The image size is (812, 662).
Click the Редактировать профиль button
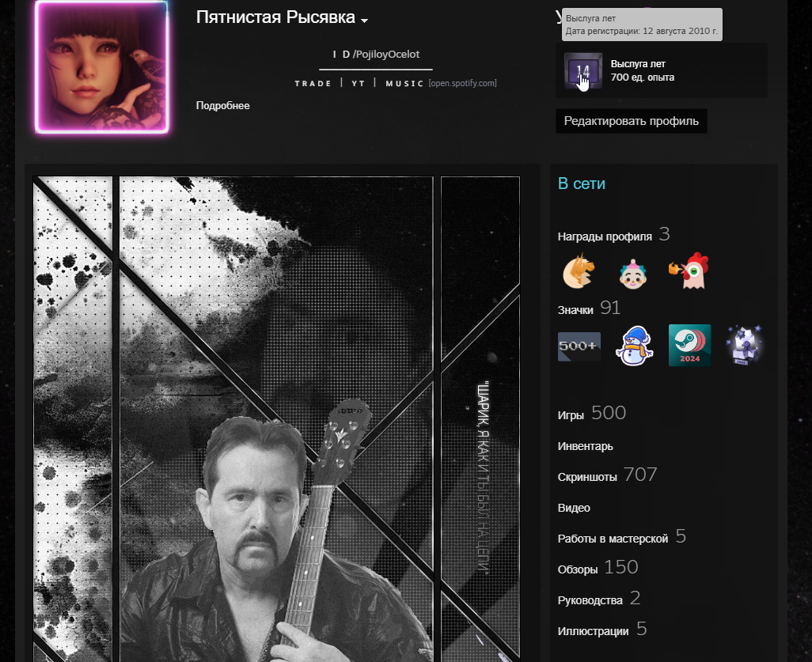tap(631, 121)
